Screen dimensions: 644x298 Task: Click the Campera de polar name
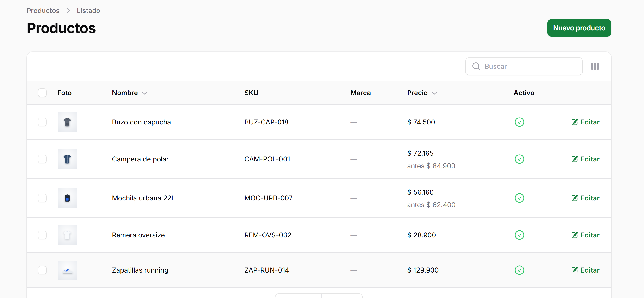[140, 159]
